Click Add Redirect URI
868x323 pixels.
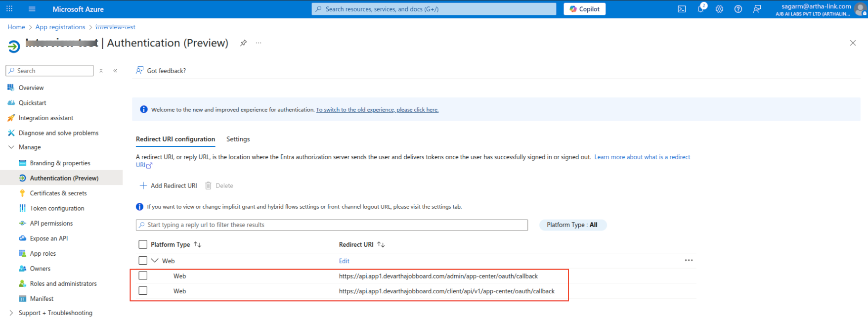tap(169, 185)
